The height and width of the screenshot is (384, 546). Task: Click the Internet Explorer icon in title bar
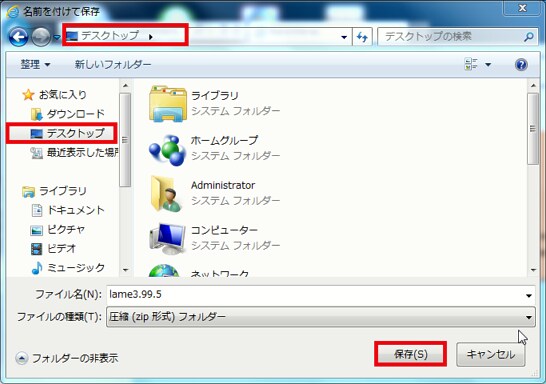(x=13, y=11)
